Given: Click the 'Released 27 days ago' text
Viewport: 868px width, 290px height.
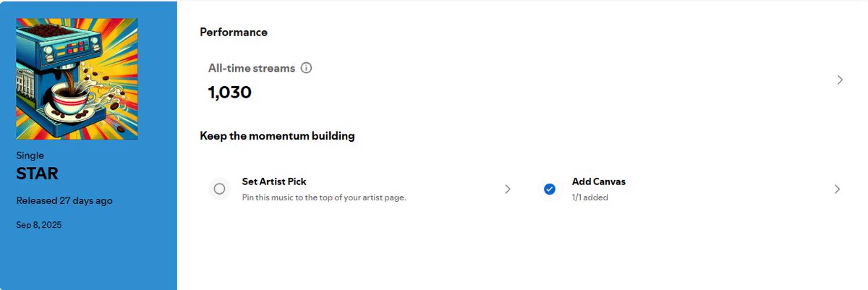Looking at the screenshot, I should click(x=64, y=200).
